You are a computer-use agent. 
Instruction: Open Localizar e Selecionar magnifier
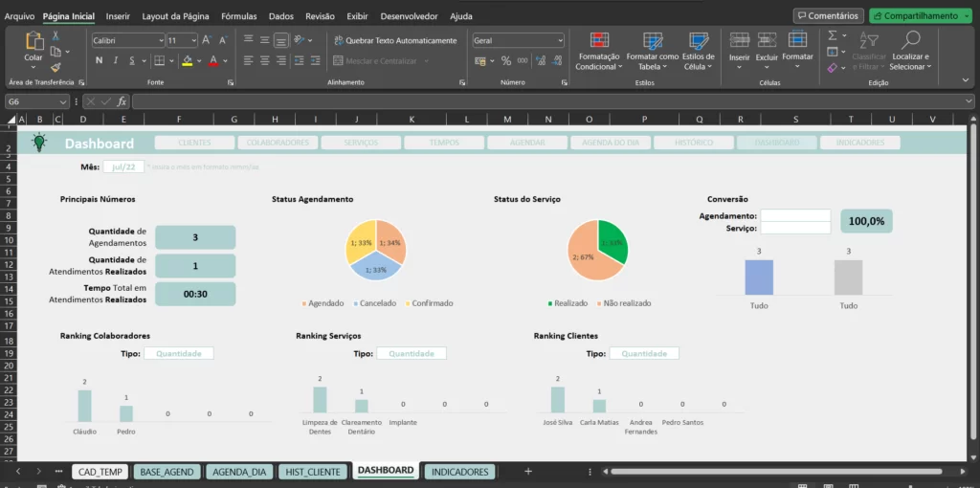tap(911, 40)
